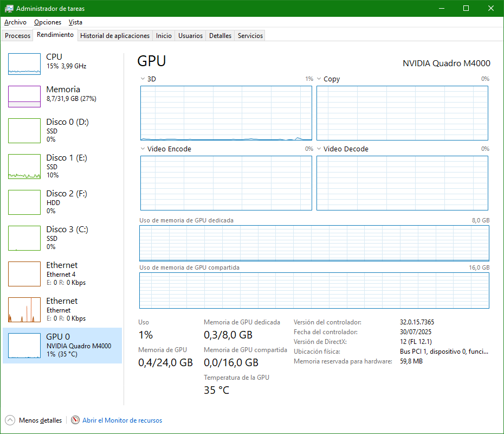
Task: Click the 16,0 GB shared graph maximum label
Action: click(x=479, y=267)
